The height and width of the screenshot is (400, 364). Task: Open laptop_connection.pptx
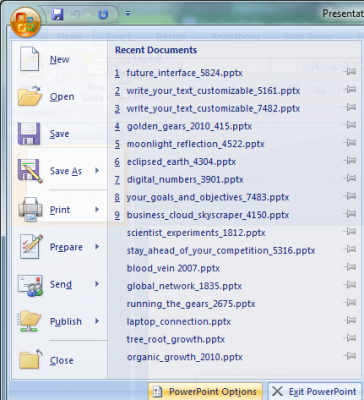(179, 322)
